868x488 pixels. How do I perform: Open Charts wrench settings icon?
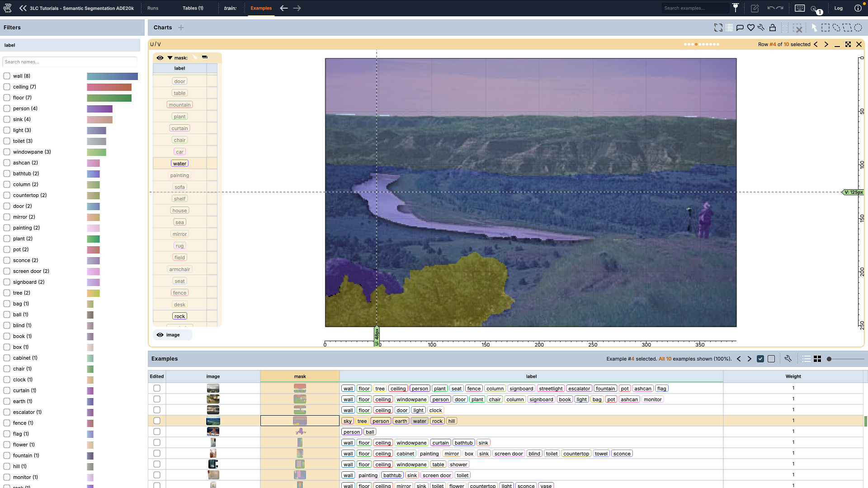[x=761, y=28]
